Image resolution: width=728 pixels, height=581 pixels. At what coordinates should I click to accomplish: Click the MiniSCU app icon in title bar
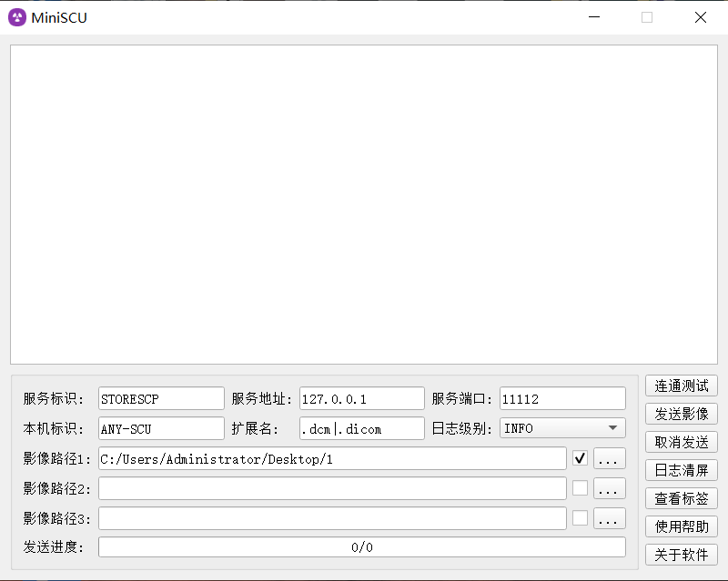[17, 17]
